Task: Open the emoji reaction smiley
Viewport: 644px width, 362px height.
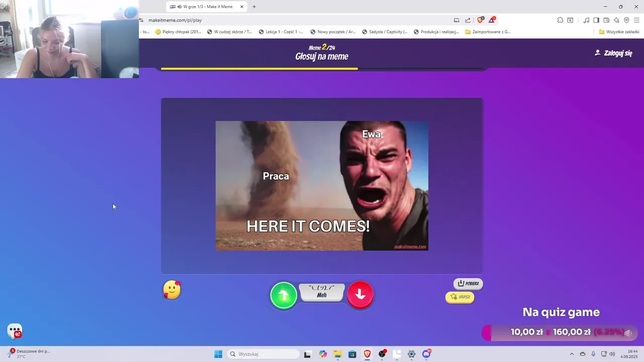Action: click(x=172, y=290)
